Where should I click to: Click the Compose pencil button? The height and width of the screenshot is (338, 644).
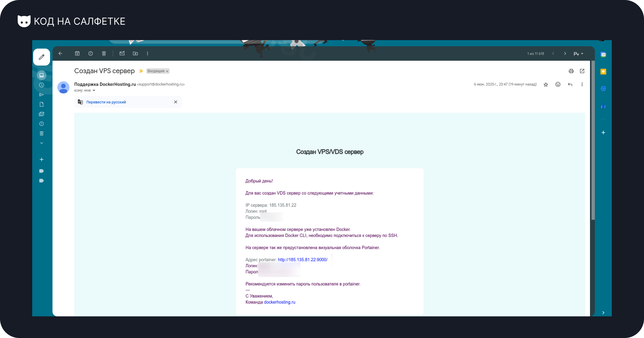coord(42,57)
